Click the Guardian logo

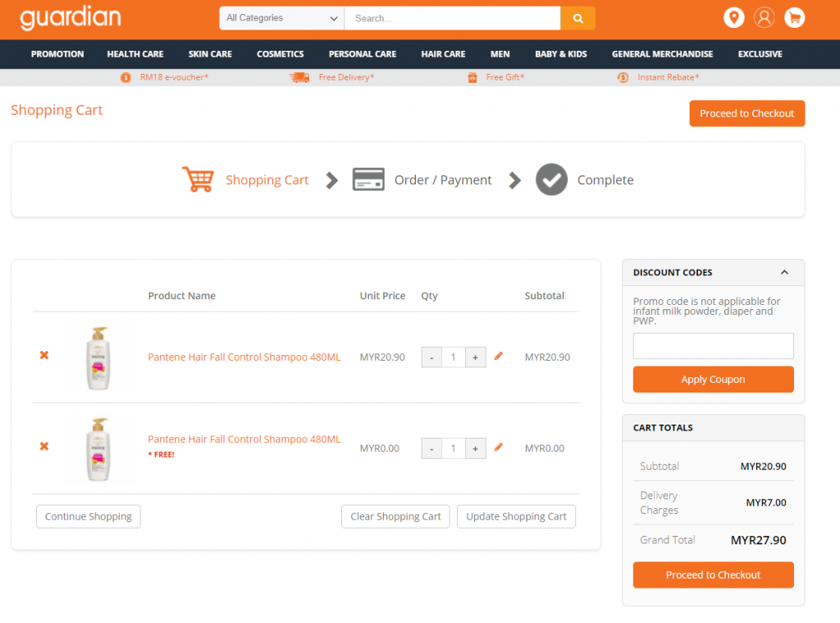71,18
